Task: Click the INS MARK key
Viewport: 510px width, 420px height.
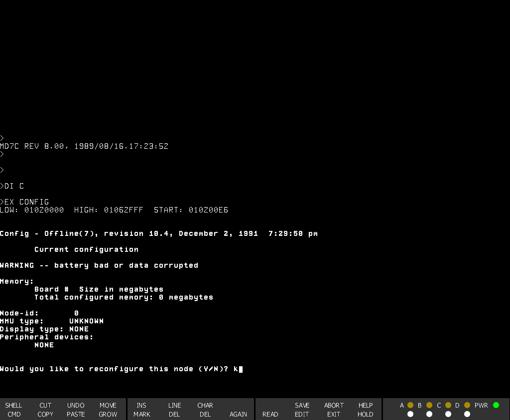Action: point(141,410)
